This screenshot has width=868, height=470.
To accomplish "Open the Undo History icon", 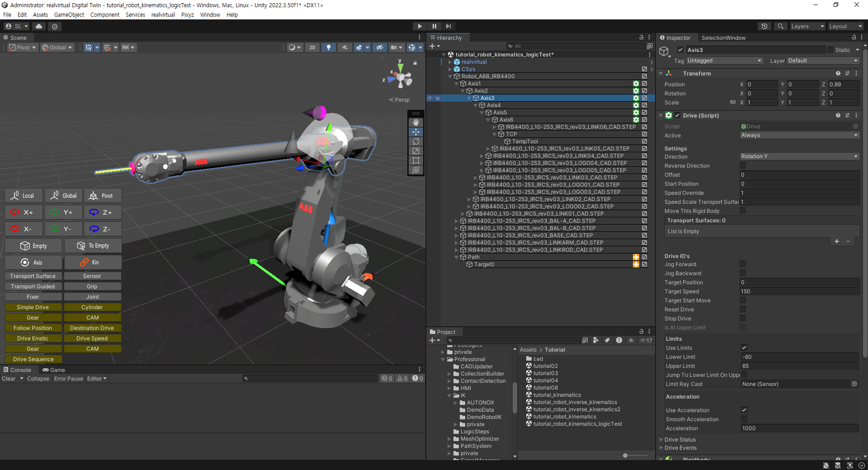I will pyautogui.click(x=764, y=26).
